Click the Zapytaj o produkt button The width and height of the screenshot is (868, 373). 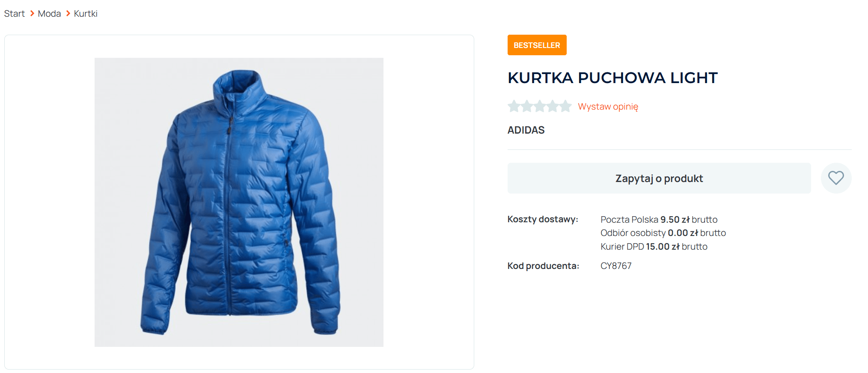tap(659, 178)
